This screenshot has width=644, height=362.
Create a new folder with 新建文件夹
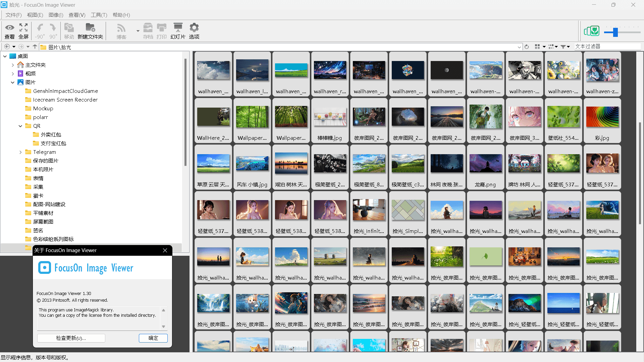[90, 31]
